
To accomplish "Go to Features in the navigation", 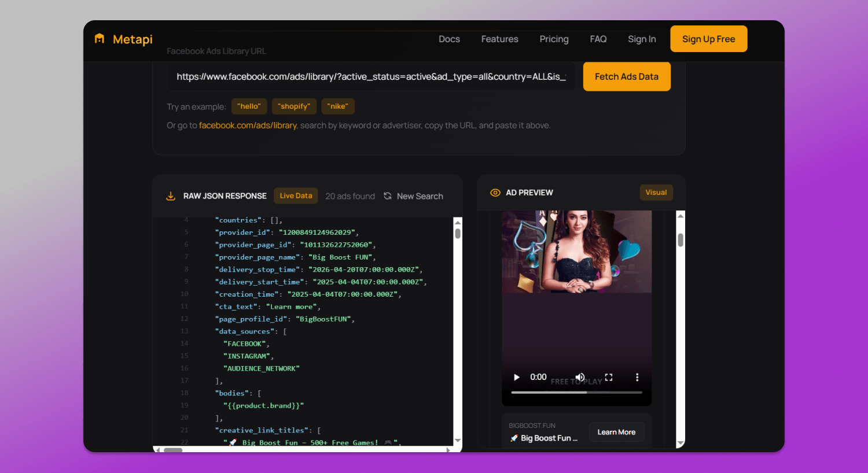I will pyautogui.click(x=500, y=39).
